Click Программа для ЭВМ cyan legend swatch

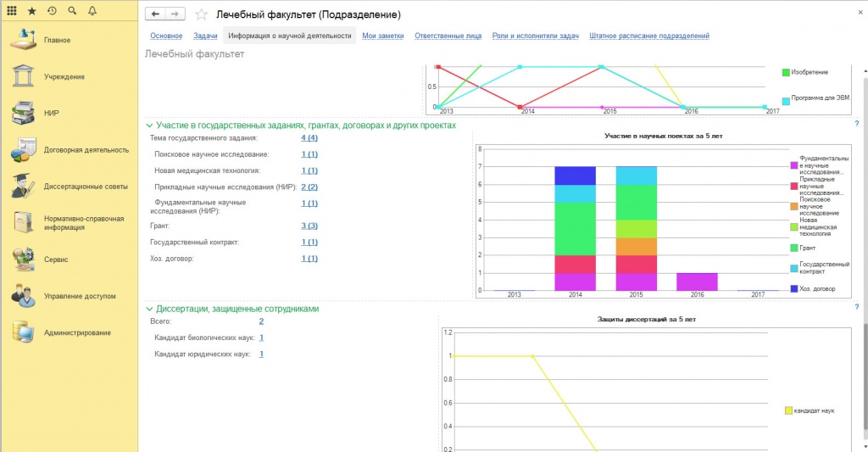[x=786, y=102]
